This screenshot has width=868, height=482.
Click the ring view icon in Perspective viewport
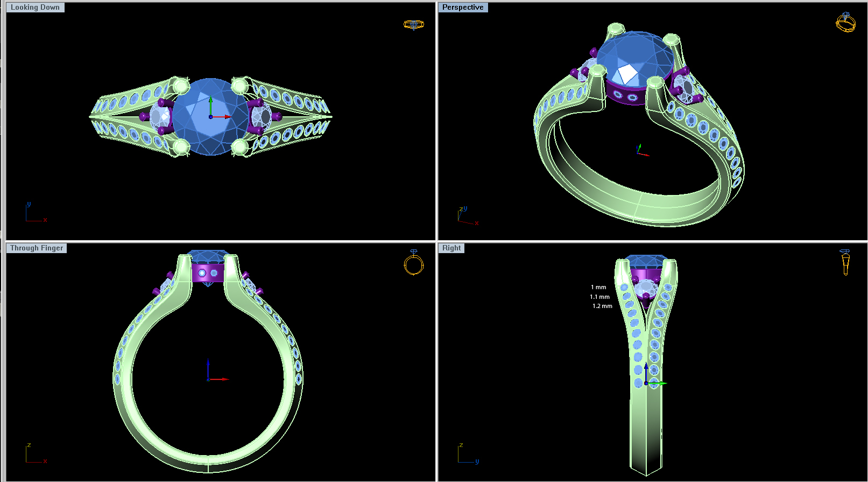click(x=845, y=23)
